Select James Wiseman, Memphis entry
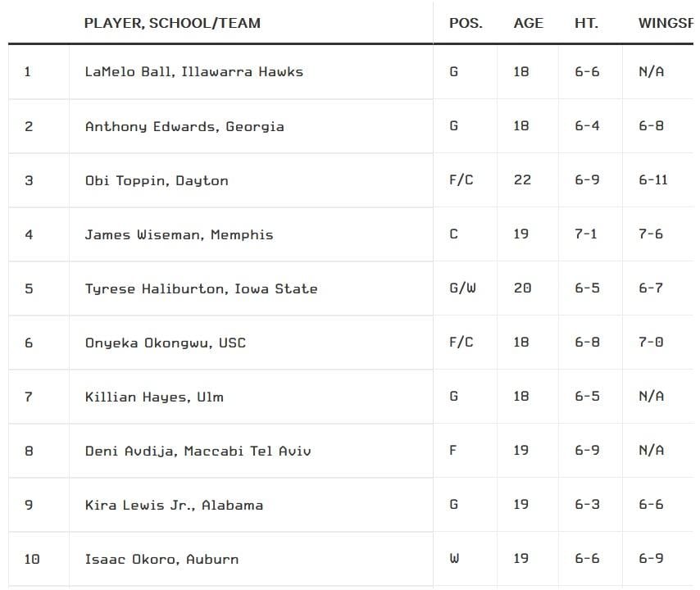The width and height of the screenshot is (700, 590). tap(179, 234)
